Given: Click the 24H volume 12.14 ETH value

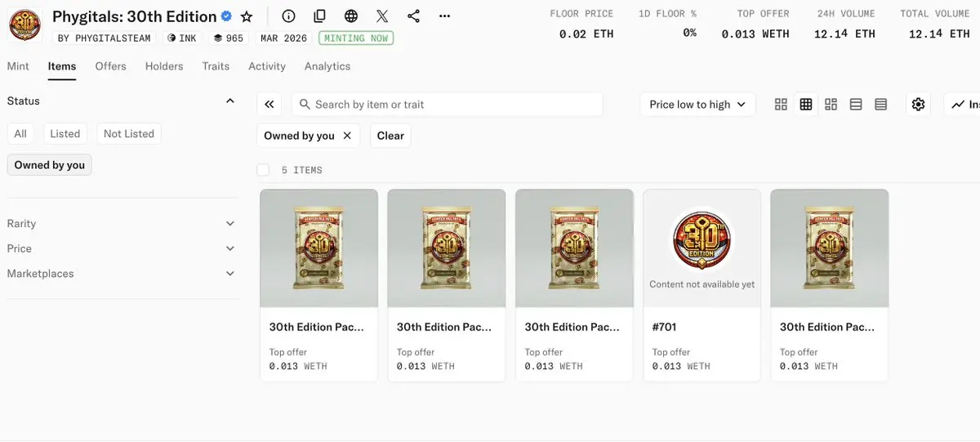Looking at the screenshot, I should [844, 33].
